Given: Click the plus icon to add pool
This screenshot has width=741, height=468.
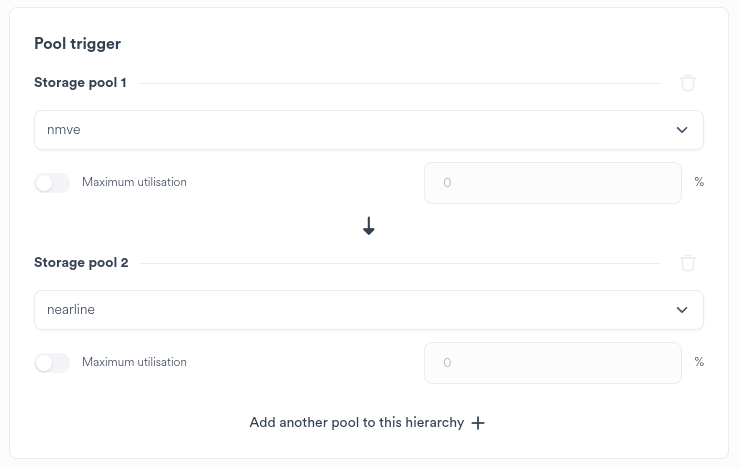Looking at the screenshot, I should (x=478, y=423).
